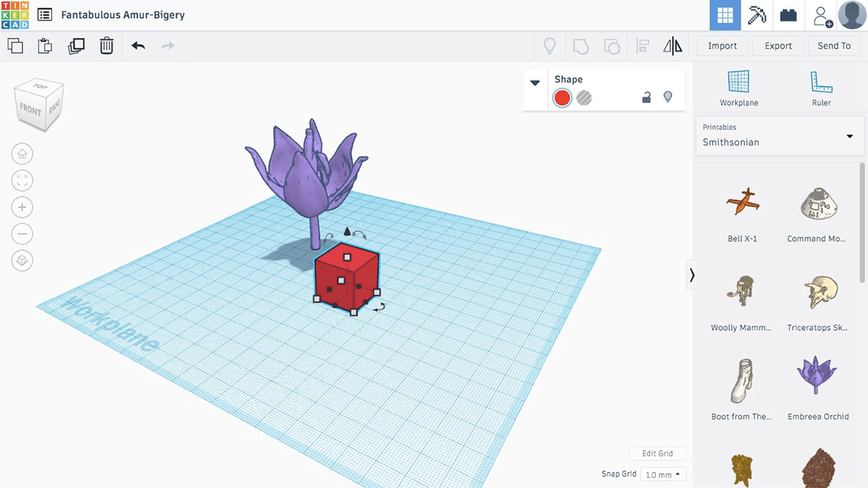The width and height of the screenshot is (868, 488).
Task: Toggle orthographic perspective view cube icon
Action: point(22,261)
